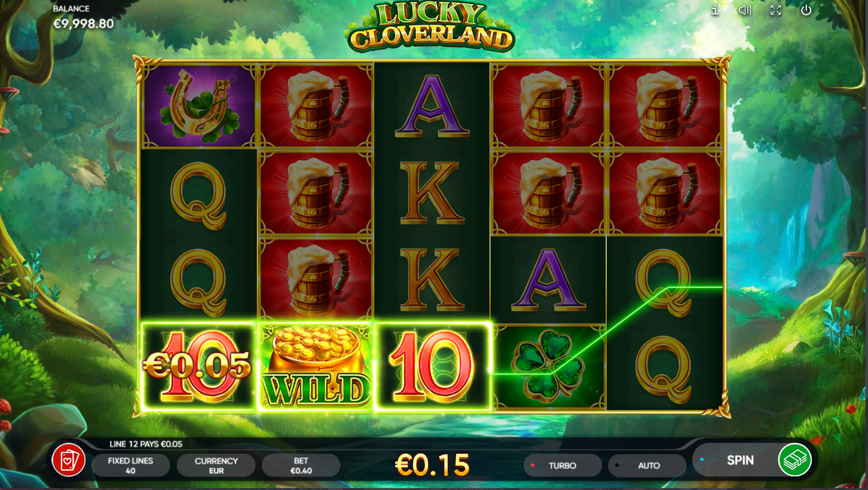Click the Lucky Cloverland logo

430,27
